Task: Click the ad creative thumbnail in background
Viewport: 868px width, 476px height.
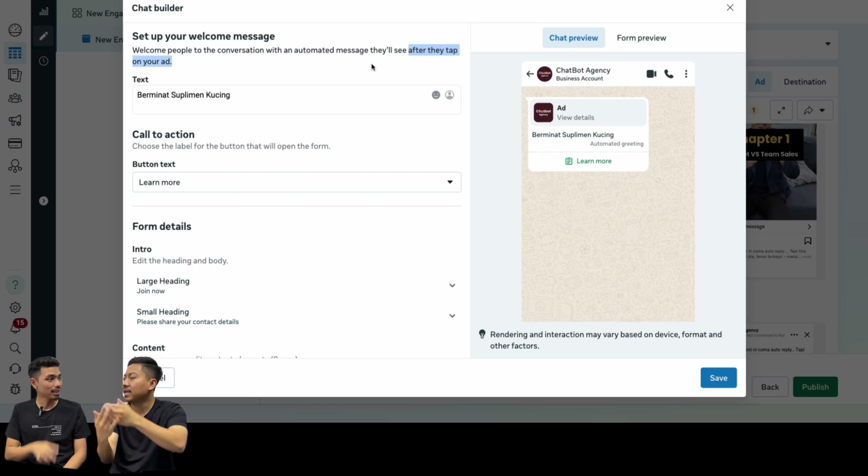Action: 781,172
